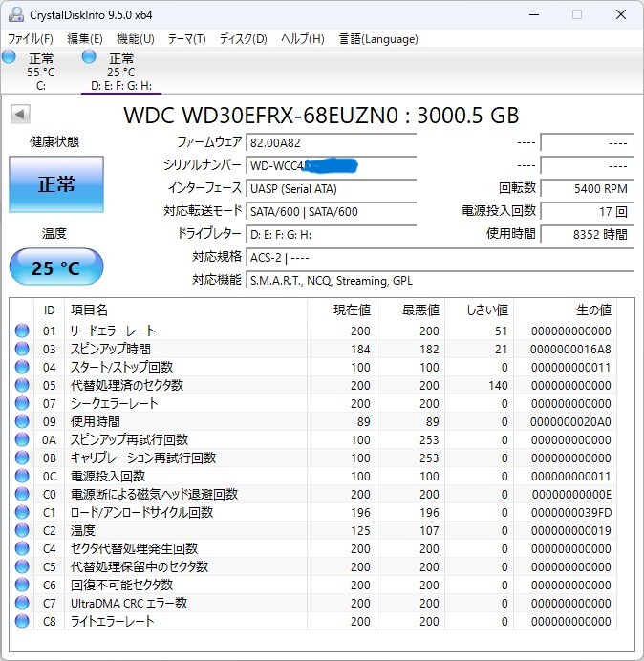The height and width of the screenshot is (661, 644).
Task: Select the D: E: F: G: H: drive status icon
Action: click(x=89, y=57)
